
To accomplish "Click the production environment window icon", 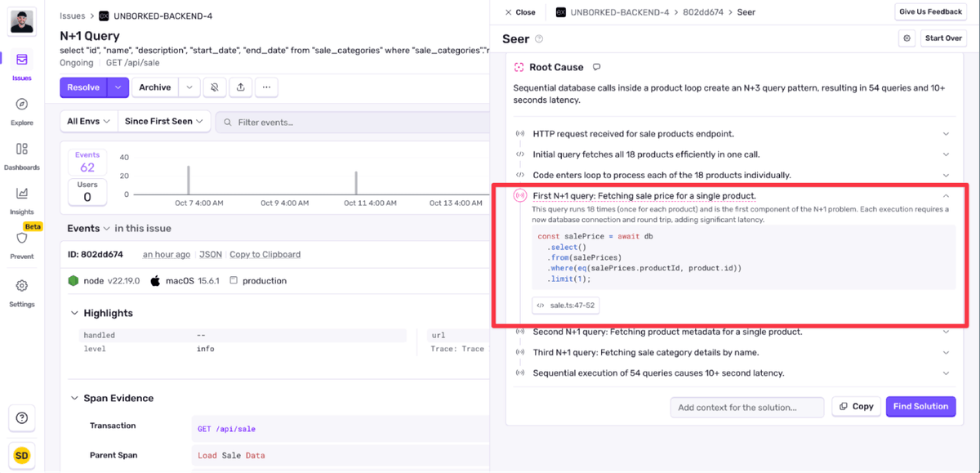I will click(233, 280).
